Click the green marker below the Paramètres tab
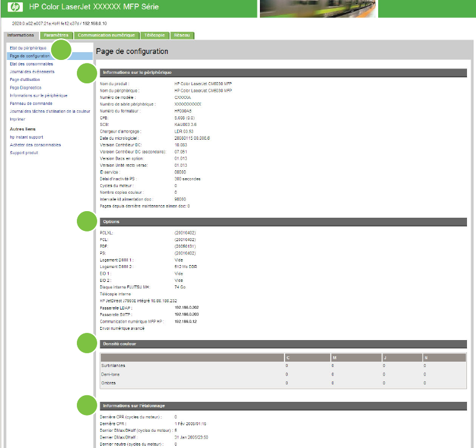 click(x=61, y=50)
